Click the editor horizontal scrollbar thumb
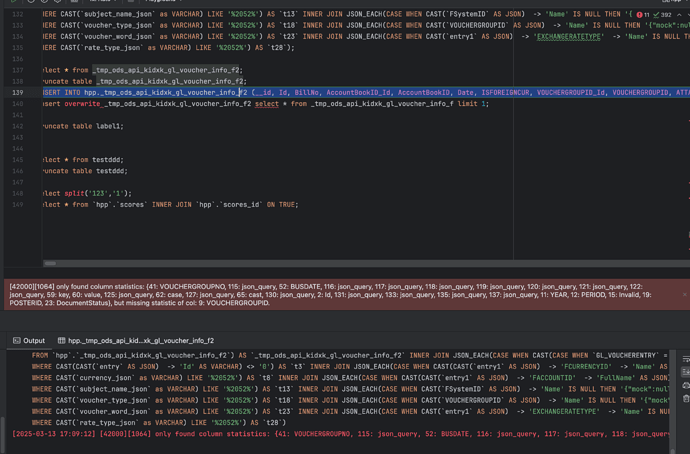The image size is (690, 454). tap(50, 263)
